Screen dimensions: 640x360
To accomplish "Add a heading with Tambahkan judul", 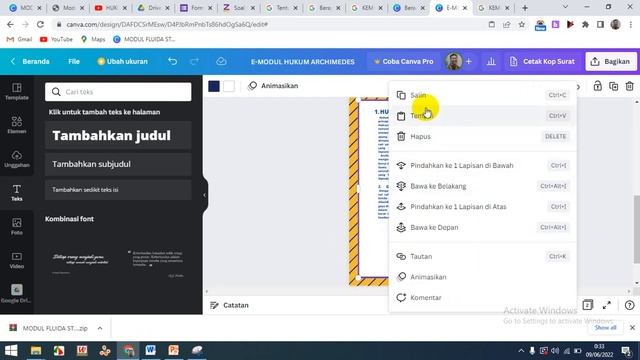I will (118, 136).
